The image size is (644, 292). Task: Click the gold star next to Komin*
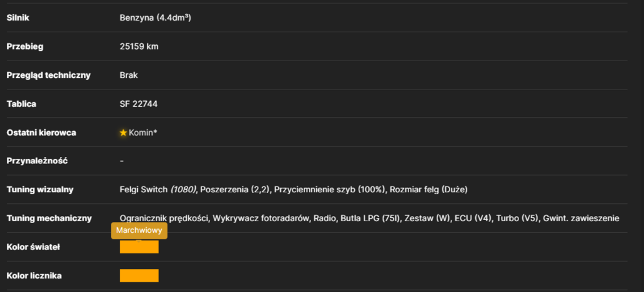(123, 133)
